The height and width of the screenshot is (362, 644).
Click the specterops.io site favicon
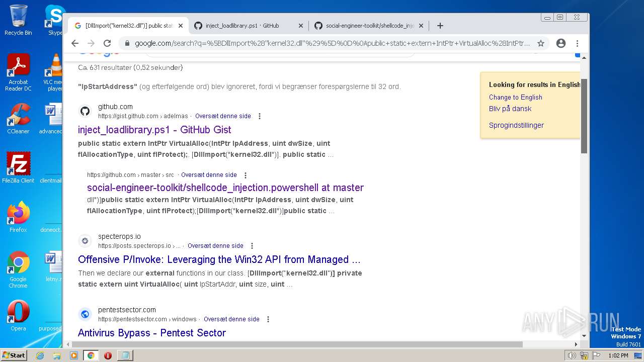click(85, 241)
